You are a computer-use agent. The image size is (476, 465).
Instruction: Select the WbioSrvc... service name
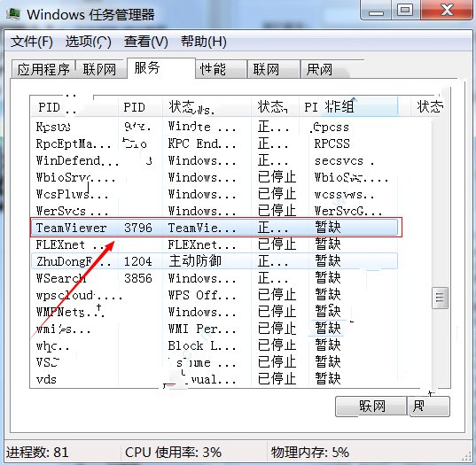point(75,178)
